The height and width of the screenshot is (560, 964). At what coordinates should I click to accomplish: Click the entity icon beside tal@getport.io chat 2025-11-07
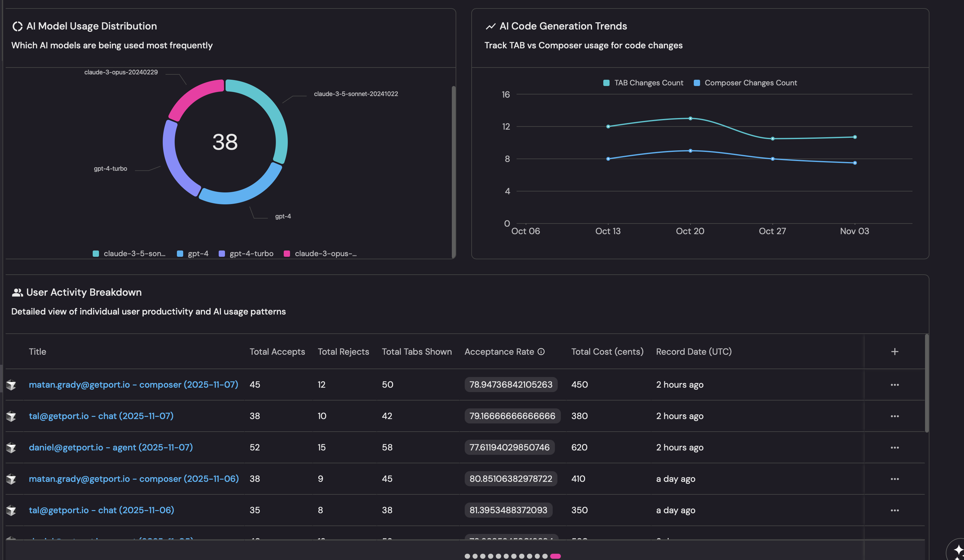[x=12, y=416]
